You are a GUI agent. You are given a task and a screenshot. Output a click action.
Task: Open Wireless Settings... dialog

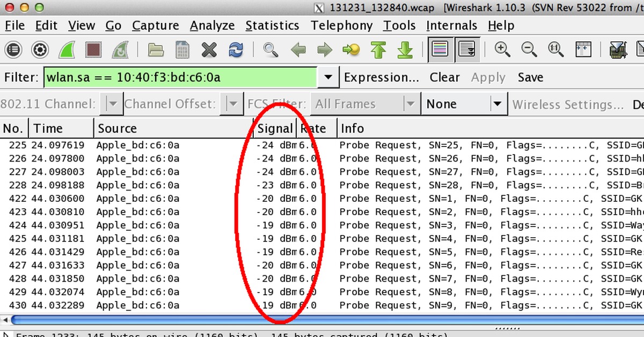pos(568,104)
